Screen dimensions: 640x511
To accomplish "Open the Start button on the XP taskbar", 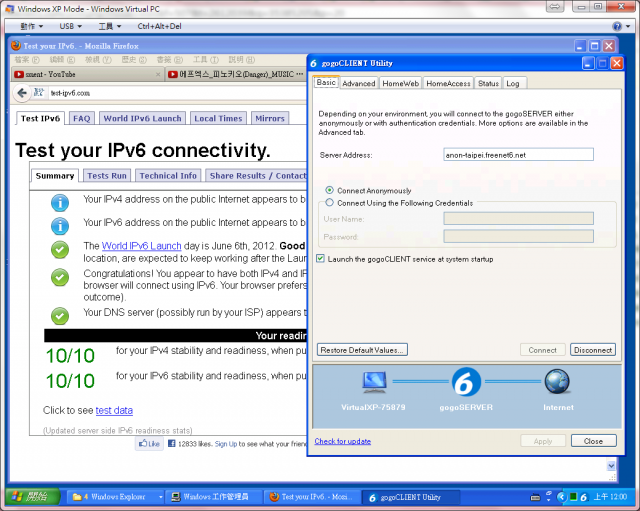I will [x=33, y=497].
